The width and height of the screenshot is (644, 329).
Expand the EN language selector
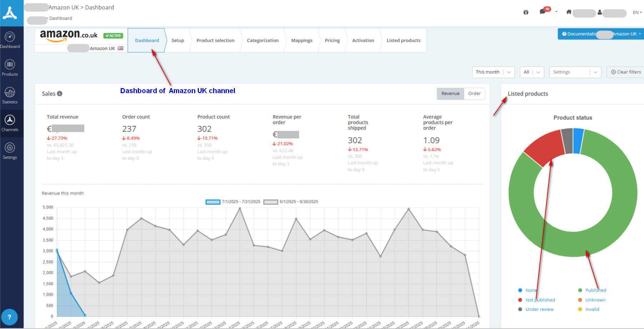tap(637, 12)
